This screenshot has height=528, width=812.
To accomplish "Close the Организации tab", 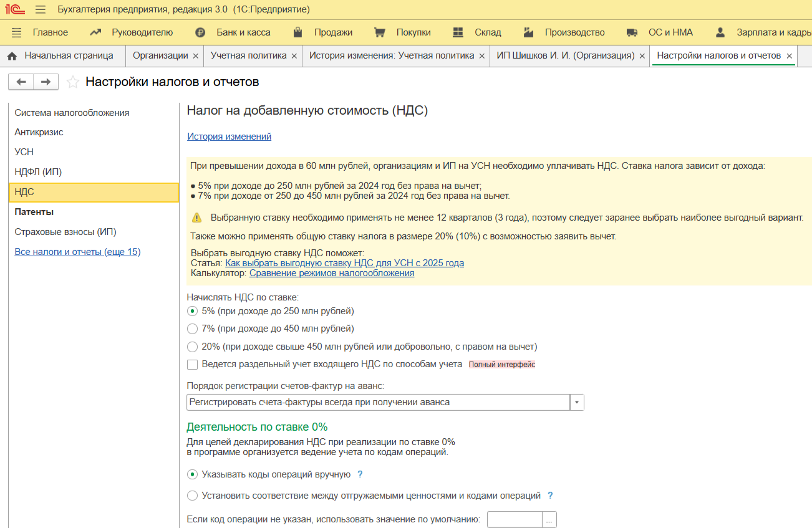I will point(195,56).
